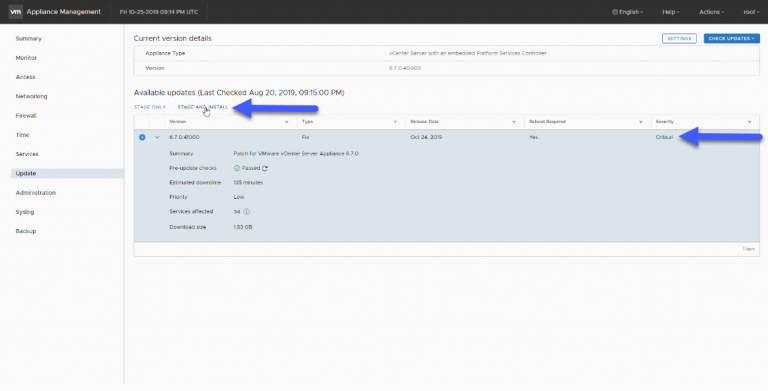Click the Stage Only link

tap(150, 107)
